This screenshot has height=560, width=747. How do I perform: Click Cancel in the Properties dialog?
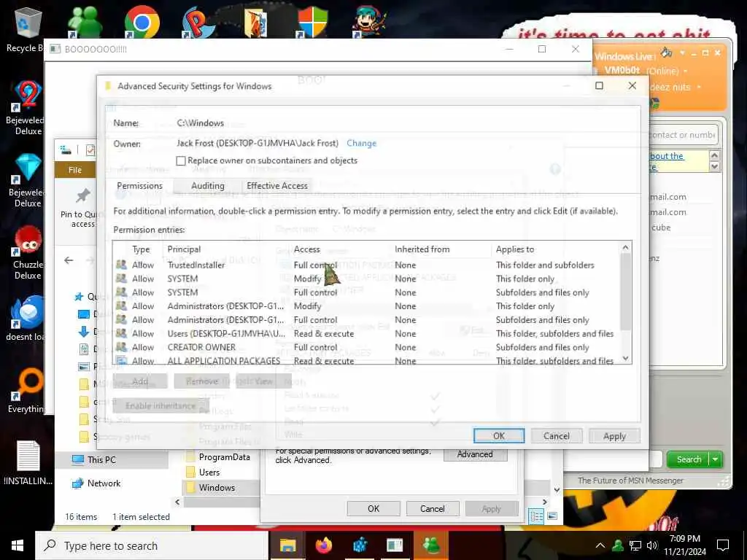[x=433, y=508]
